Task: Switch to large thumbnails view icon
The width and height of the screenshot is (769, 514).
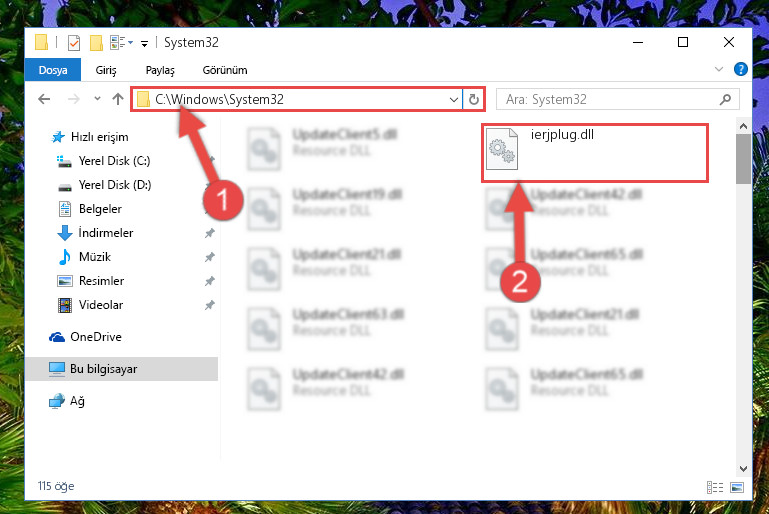Action: [x=737, y=487]
